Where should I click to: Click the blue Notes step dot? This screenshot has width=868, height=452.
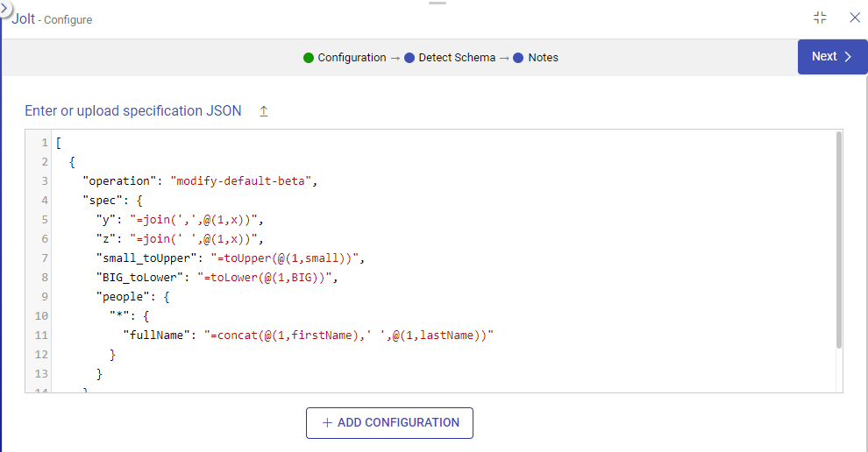[x=518, y=58]
